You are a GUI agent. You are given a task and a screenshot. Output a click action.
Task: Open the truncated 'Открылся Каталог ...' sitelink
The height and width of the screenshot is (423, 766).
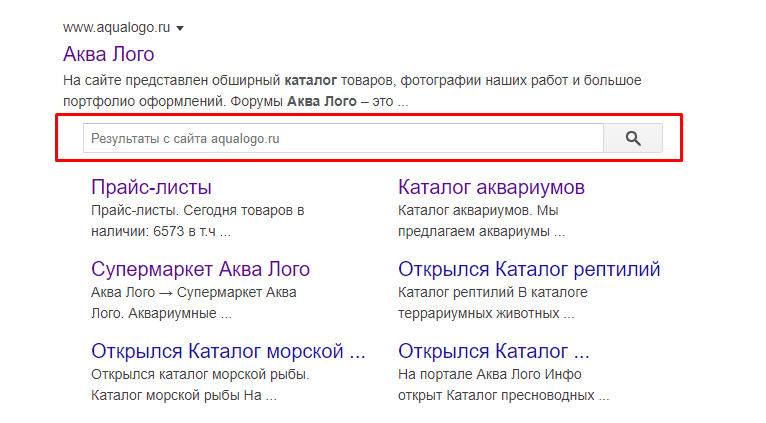pos(494,351)
